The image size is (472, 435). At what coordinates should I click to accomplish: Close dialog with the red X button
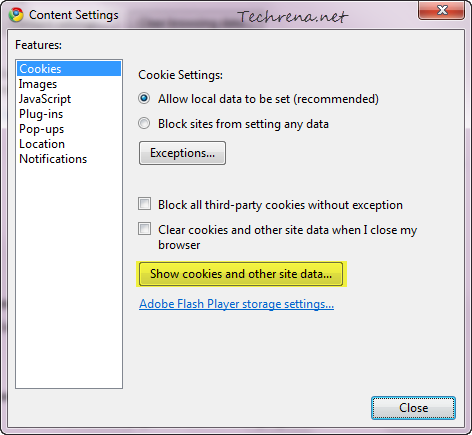click(441, 10)
